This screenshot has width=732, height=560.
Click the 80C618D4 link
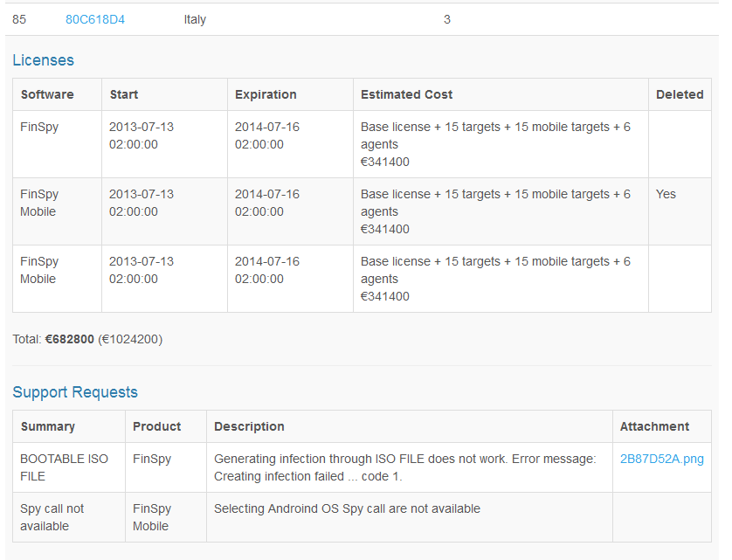(x=94, y=19)
